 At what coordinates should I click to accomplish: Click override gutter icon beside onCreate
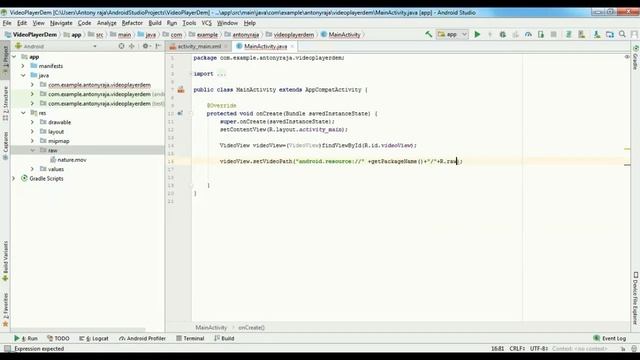(180, 113)
